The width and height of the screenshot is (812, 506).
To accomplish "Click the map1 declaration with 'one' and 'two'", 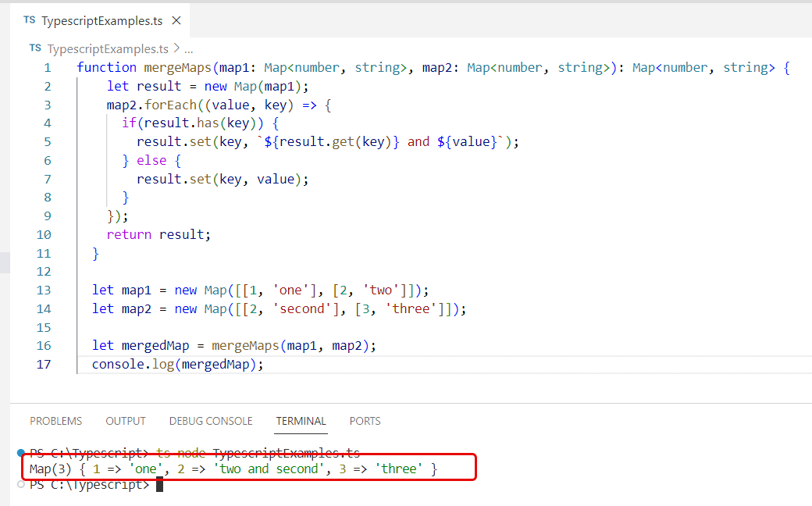I will [261, 290].
